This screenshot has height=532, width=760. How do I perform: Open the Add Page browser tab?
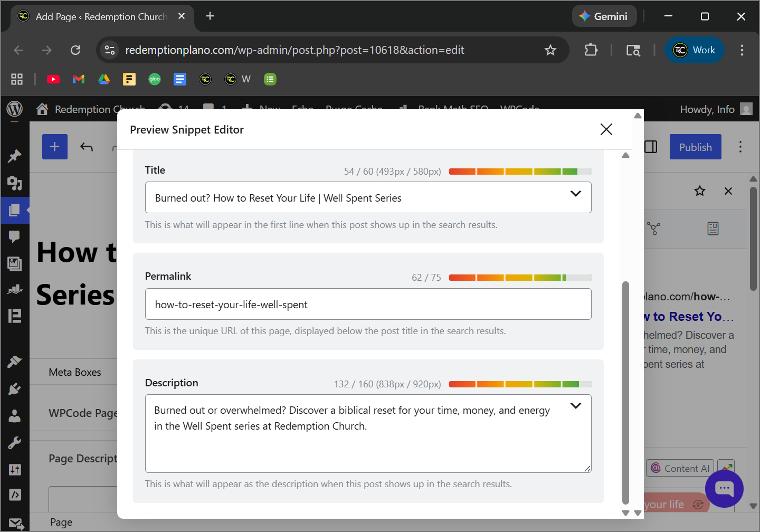tap(100, 16)
